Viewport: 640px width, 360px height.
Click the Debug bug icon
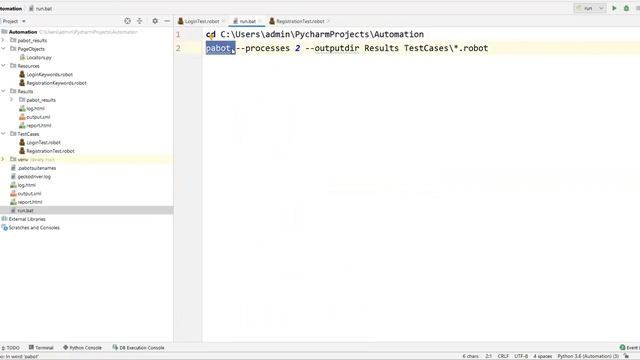(x=626, y=8)
